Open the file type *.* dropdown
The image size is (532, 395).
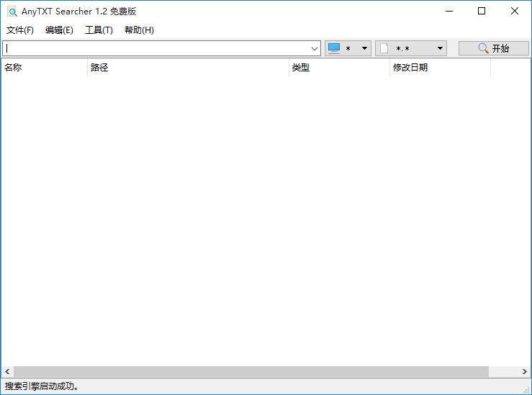tap(411, 48)
